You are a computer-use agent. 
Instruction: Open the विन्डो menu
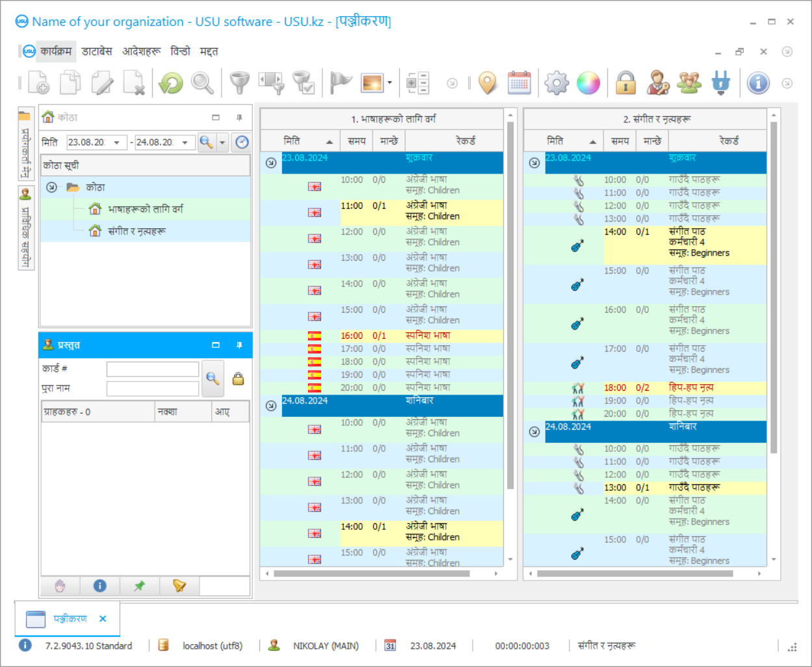(180, 51)
